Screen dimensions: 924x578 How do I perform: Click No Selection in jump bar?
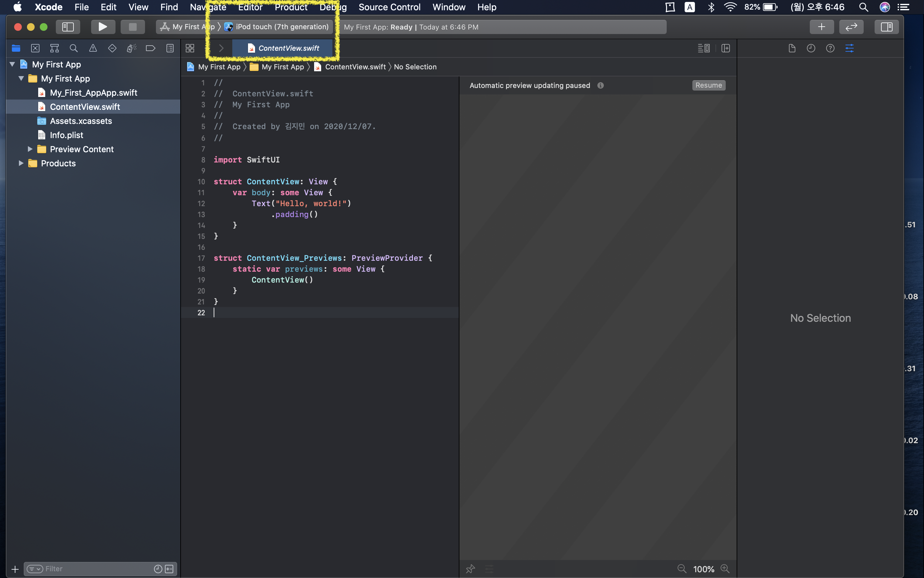[x=415, y=67]
